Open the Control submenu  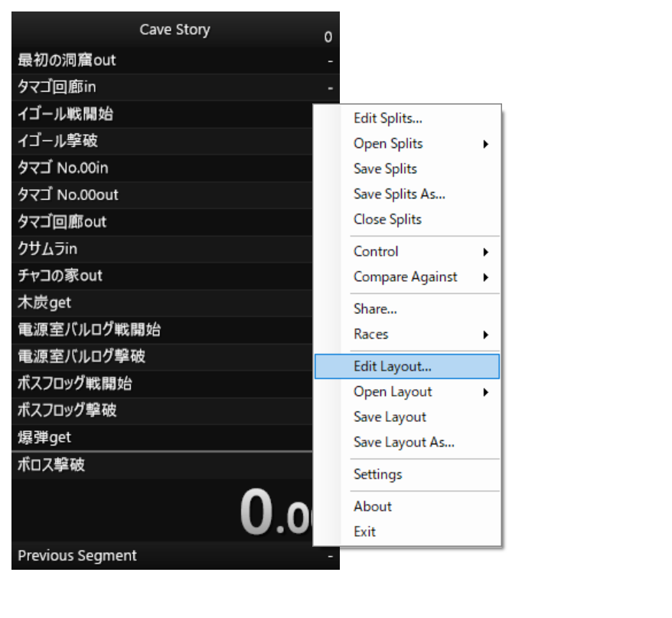[407, 252]
